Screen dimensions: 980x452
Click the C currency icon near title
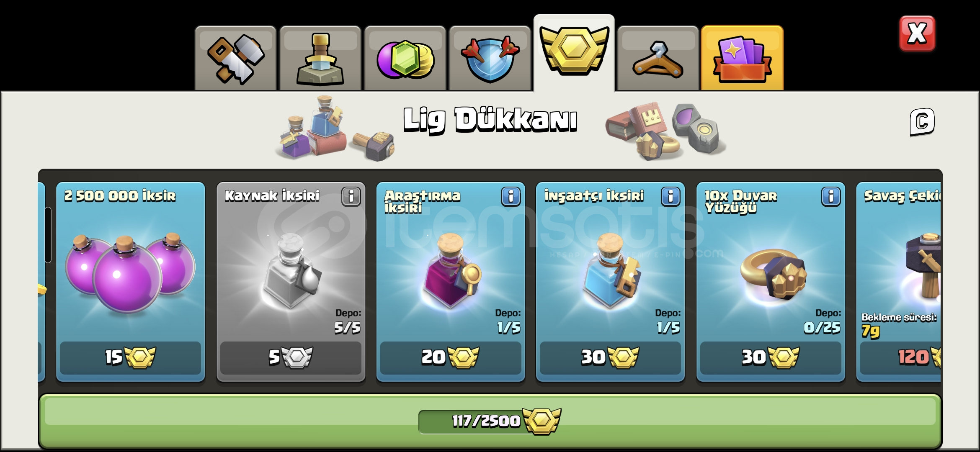click(x=922, y=122)
